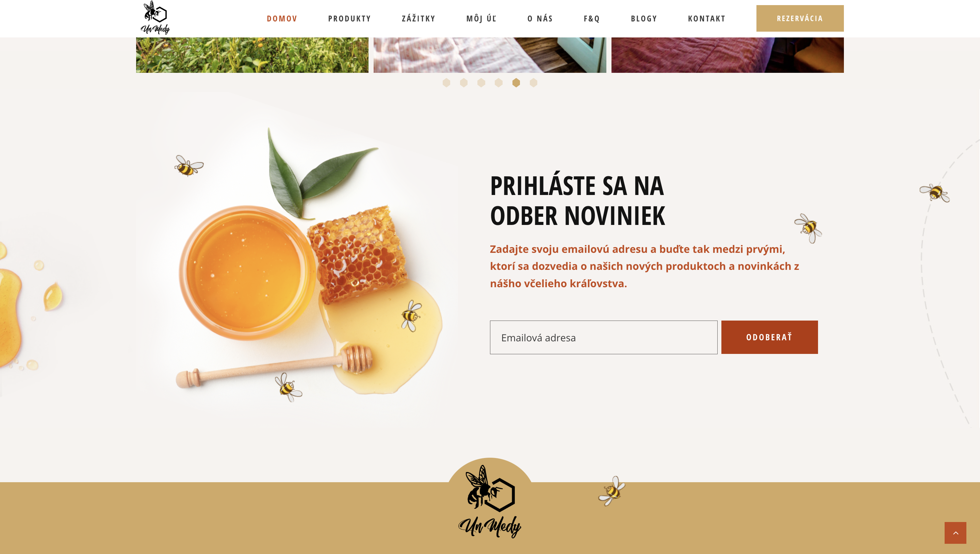This screenshot has width=980, height=554.
Task: Click the Odoberať subscribe button
Action: 769,337
